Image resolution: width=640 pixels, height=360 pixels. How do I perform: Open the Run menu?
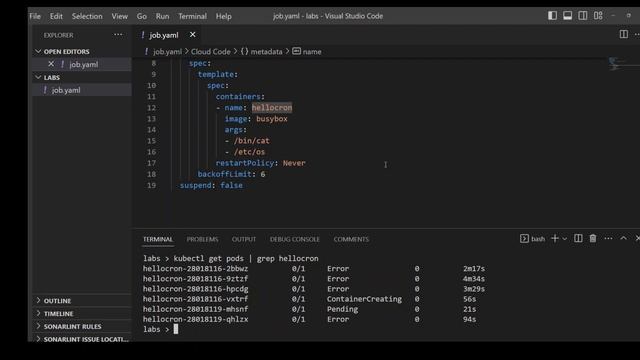tap(162, 16)
